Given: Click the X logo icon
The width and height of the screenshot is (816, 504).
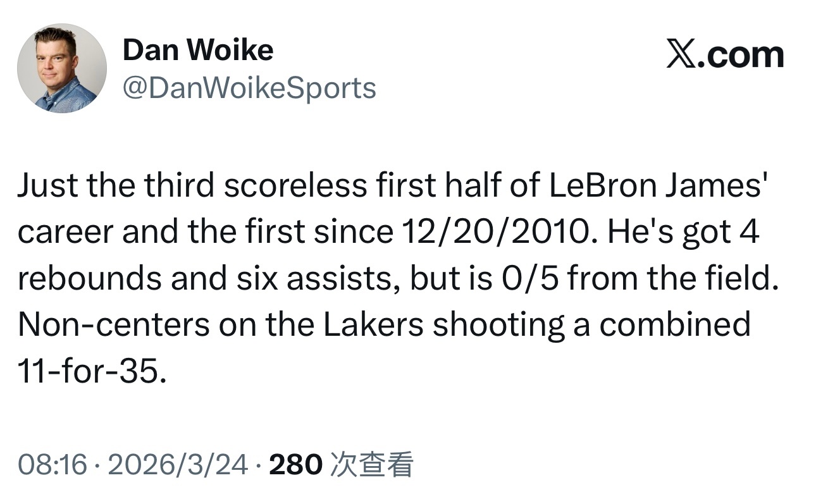Looking at the screenshot, I should point(681,55).
